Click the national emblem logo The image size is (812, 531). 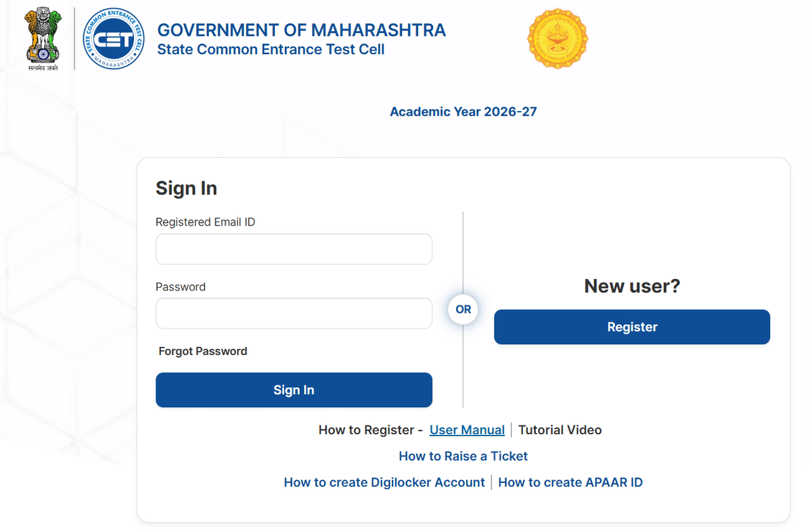[x=42, y=37]
